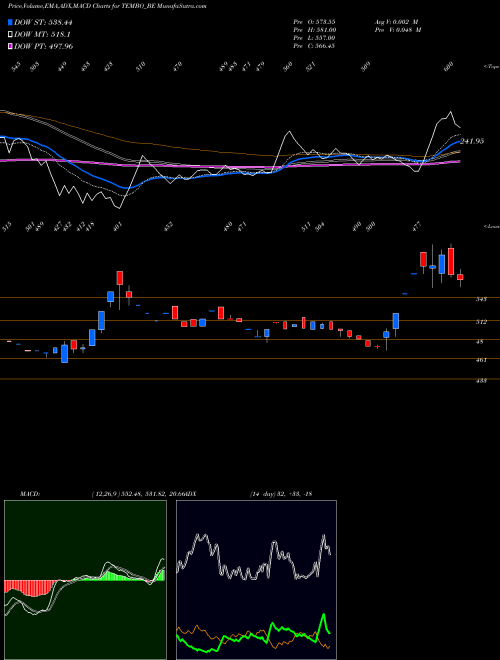Click the 'Pre C: 566.45' close value

pyautogui.click(x=314, y=46)
